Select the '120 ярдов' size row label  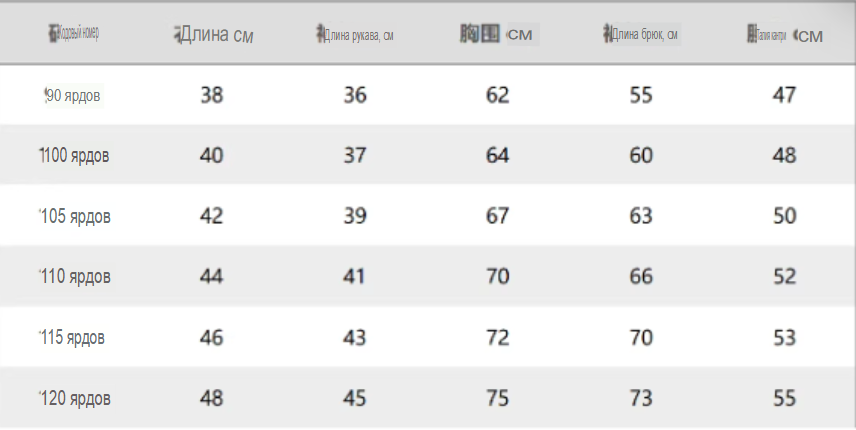point(74,399)
